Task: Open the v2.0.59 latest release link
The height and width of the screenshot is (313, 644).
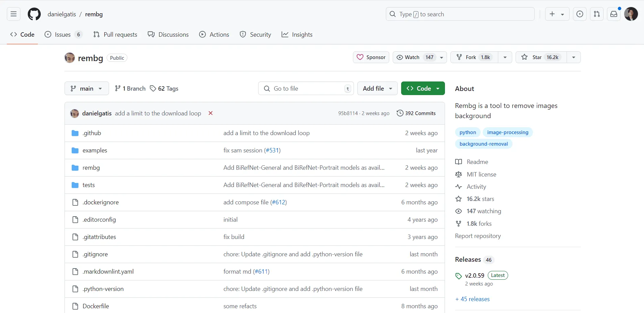Action: [474, 275]
